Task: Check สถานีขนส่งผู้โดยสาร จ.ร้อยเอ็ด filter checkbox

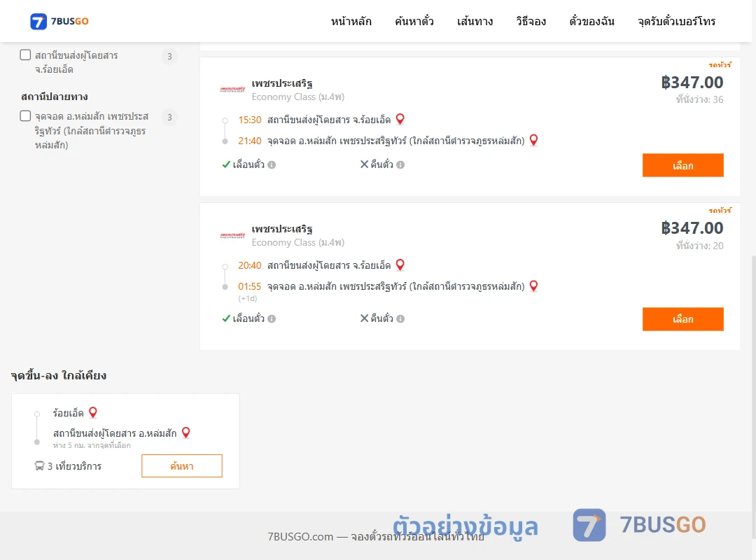Action: [26, 55]
